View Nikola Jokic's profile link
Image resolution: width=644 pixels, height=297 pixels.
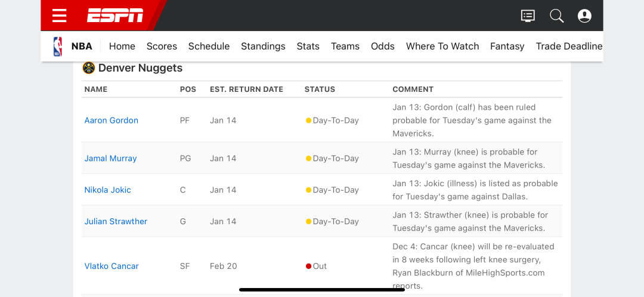click(x=107, y=190)
